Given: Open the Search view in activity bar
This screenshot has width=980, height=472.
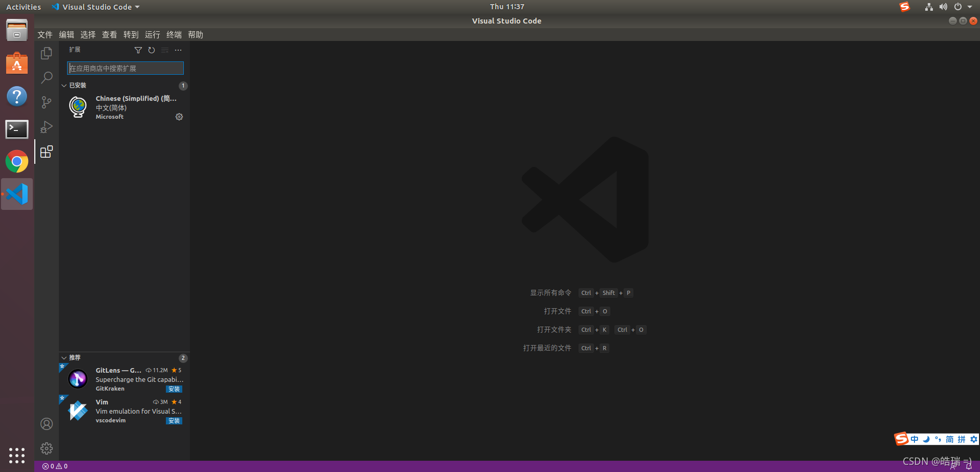Looking at the screenshot, I should tap(47, 78).
